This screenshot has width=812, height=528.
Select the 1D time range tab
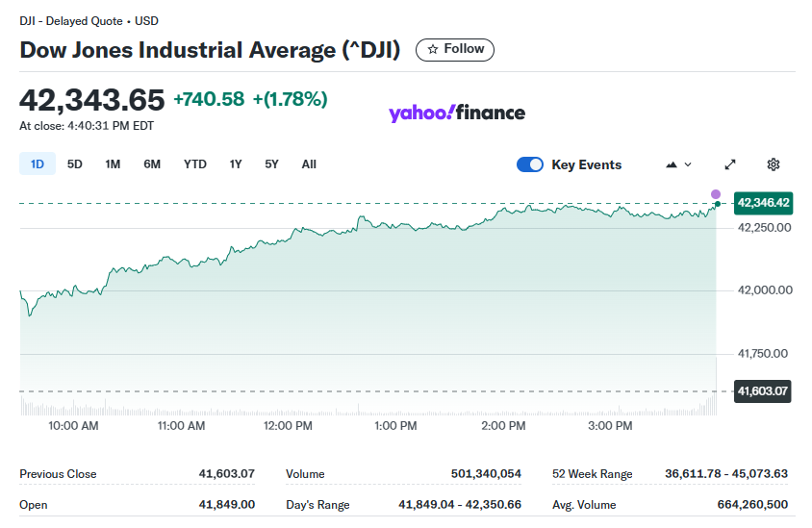38,164
